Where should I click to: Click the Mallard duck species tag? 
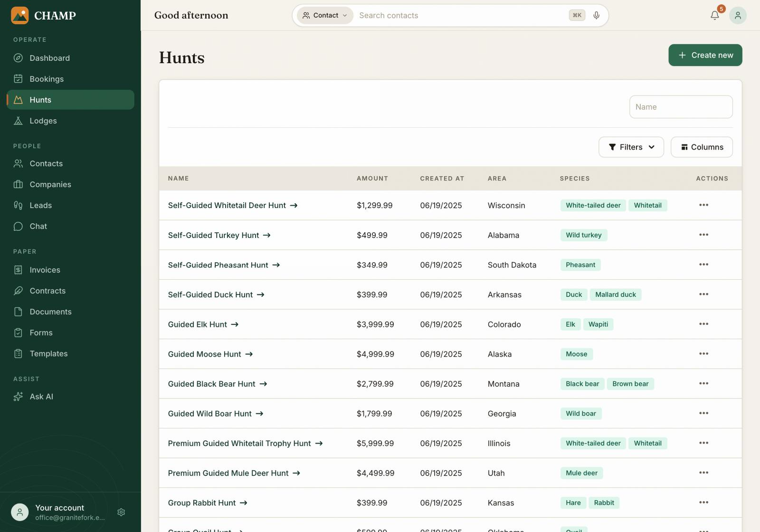click(616, 294)
